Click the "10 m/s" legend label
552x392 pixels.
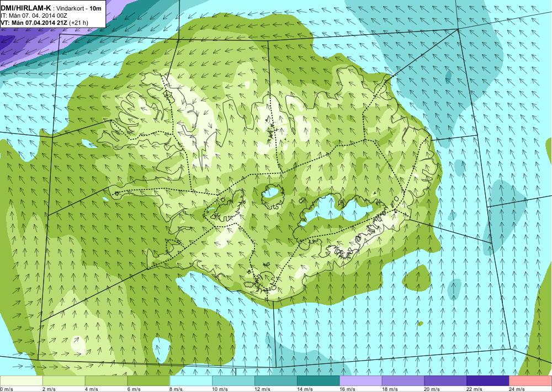click(x=220, y=389)
